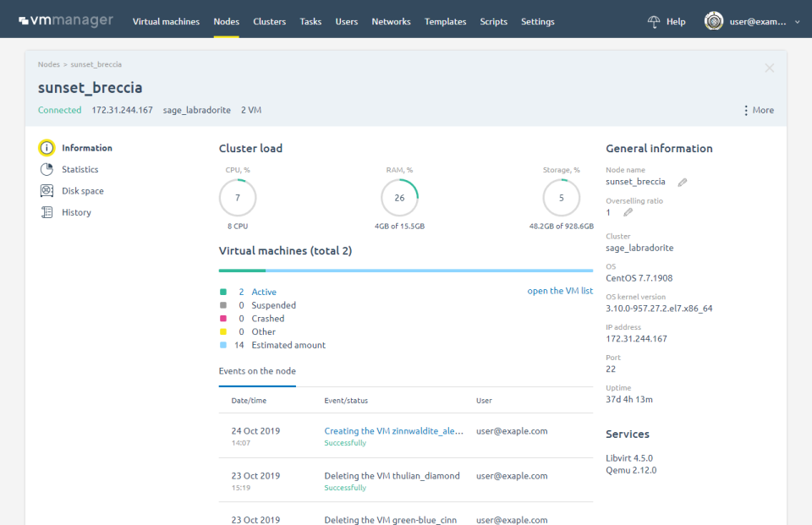Click the open the VM list link
The image size is (812, 525).
(560, 290)
